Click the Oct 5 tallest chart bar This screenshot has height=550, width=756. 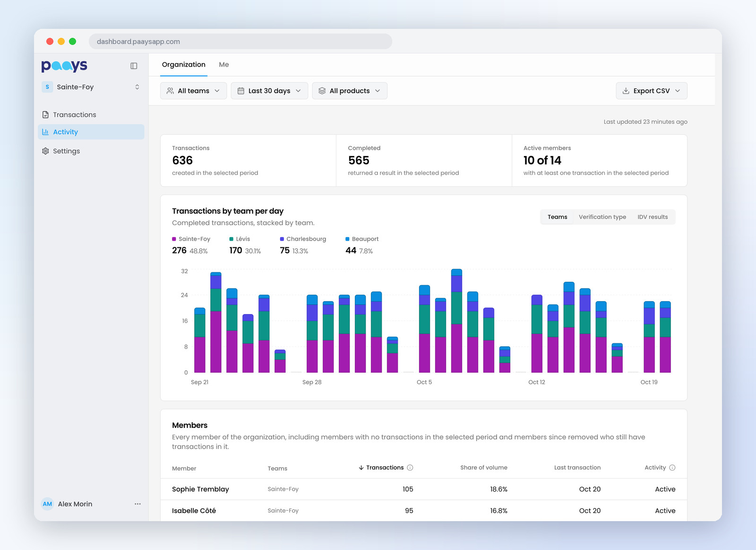pyautogui.click(x=456, y=321)
